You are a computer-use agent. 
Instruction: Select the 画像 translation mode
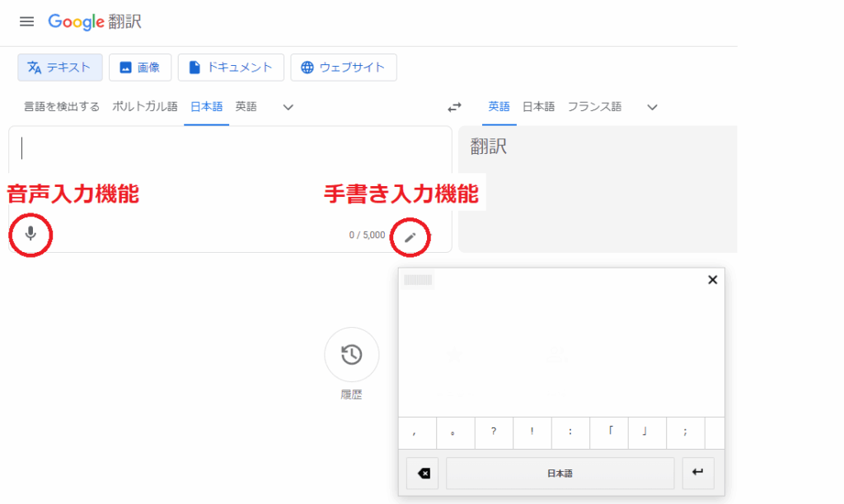(140, 68)
